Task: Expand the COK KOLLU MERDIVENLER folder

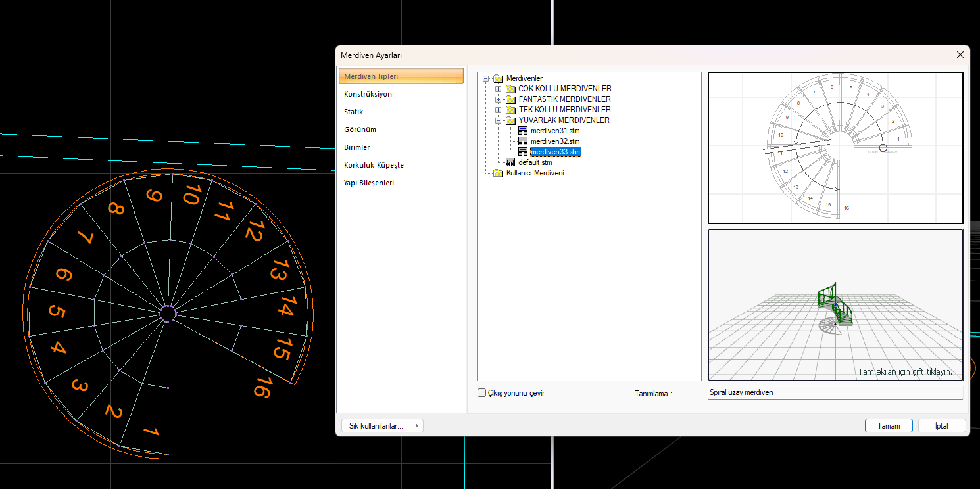Action: pyautogui.click(x=499, y=89)
